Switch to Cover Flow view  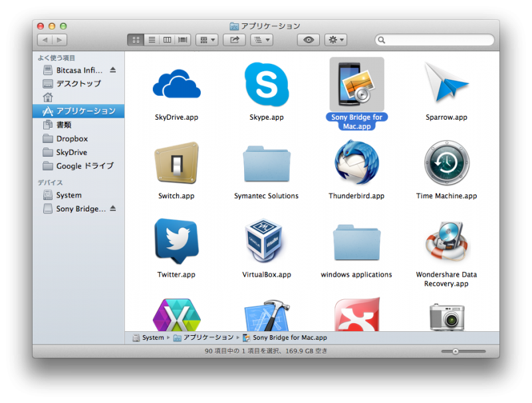183,40
